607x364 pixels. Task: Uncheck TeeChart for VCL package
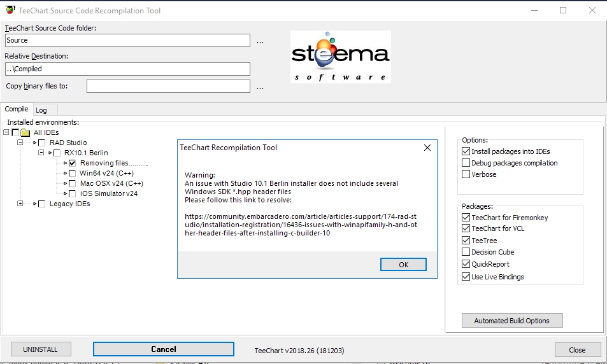pyautogui.click(x=466, y=228)
